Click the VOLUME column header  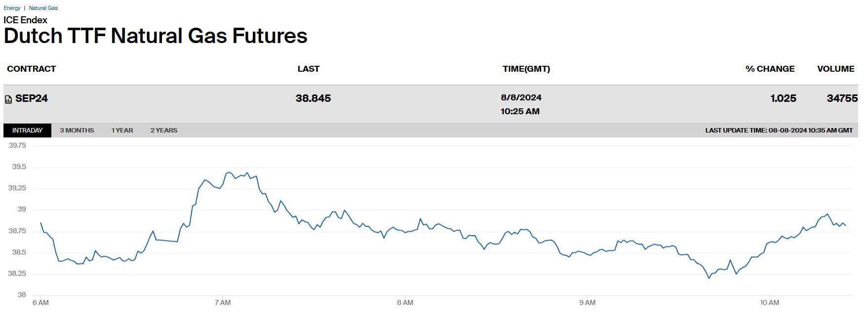pos(835,69)
